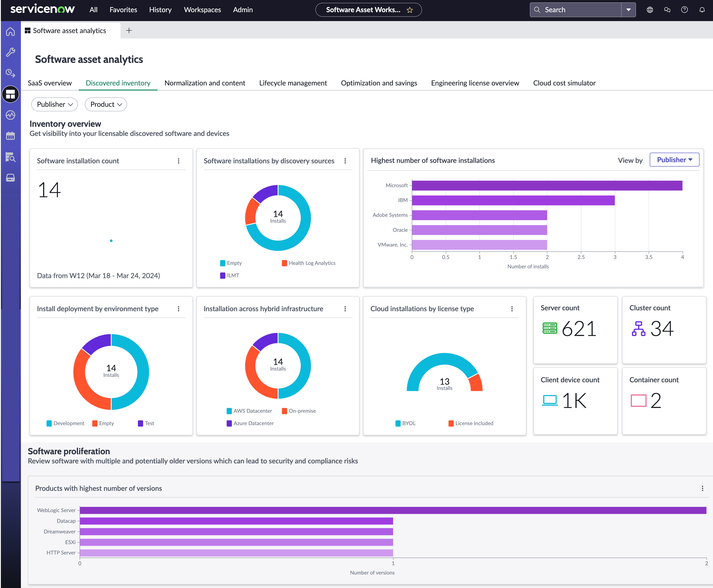The image size is (713, 588).
Task: Click the clock-arrow icon below the wrench
Action: coord(10,73)
